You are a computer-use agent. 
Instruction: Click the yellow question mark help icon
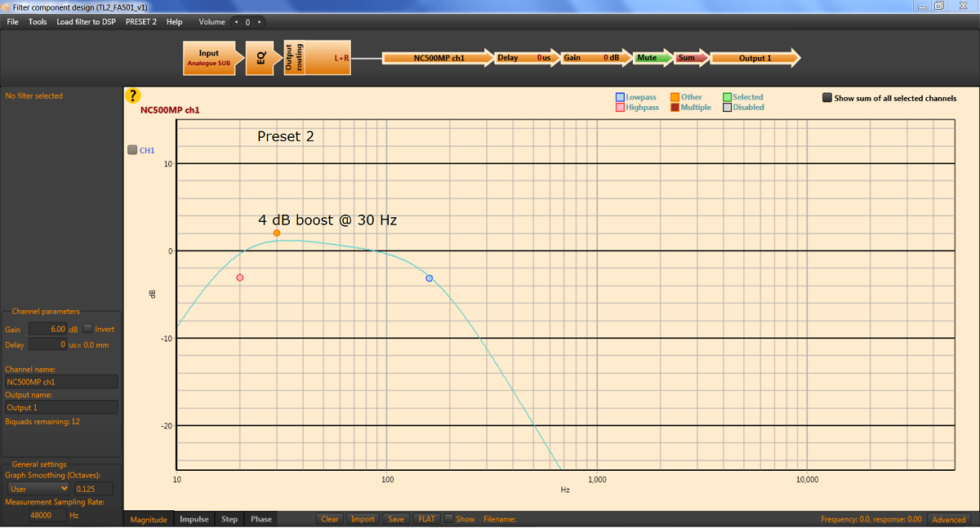click(x=133, y=95)
